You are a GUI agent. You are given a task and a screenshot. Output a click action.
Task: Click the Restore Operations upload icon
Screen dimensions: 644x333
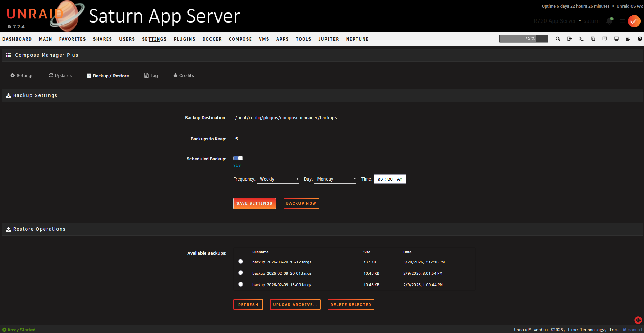pyautogui.click(x=8, y=229)
